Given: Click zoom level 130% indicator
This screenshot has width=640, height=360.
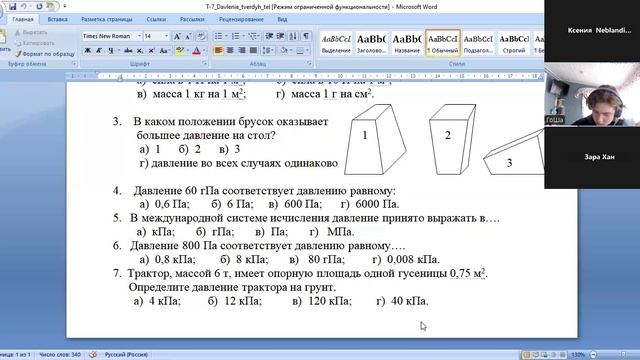Looking at the screenshot, I should tap(578, 354).
